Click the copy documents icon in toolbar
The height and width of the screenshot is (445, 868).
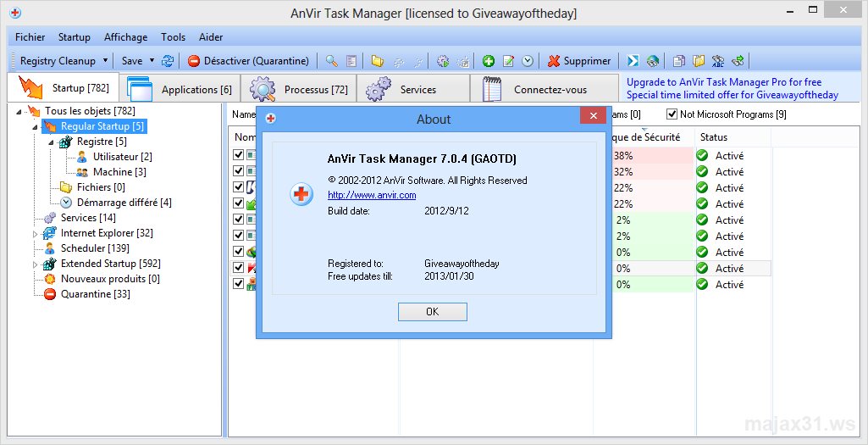678,61
